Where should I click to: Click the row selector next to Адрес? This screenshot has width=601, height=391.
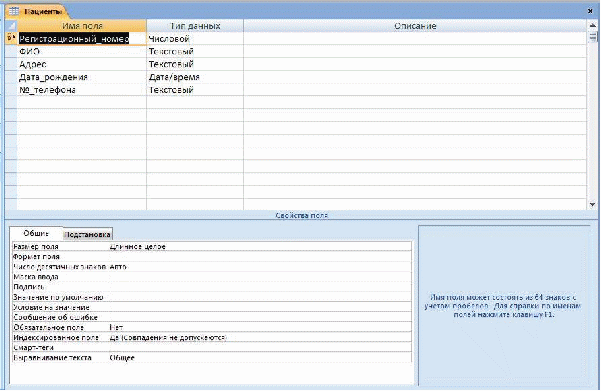coord(11,64)
